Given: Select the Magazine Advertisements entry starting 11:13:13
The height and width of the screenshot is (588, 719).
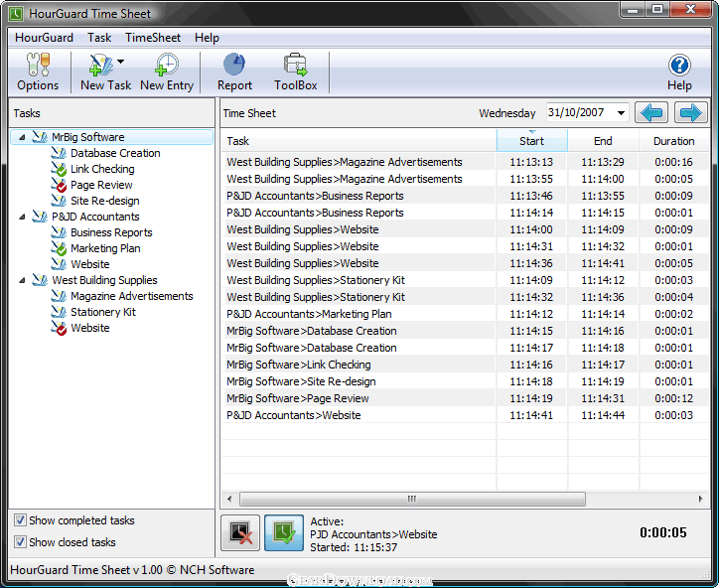Looking at the screenshot, I should tap(465, 162).
